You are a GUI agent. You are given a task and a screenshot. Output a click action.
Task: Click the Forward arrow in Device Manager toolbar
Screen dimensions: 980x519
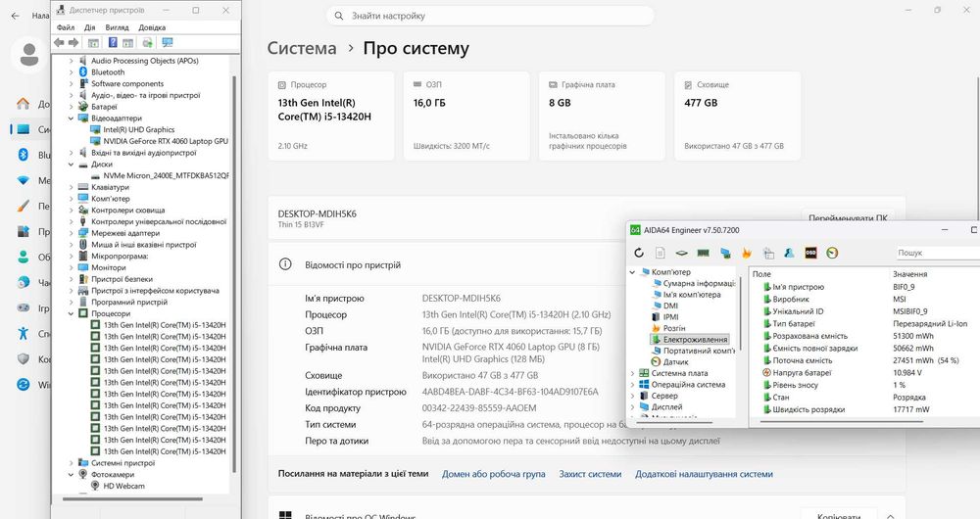click(73, 42)
